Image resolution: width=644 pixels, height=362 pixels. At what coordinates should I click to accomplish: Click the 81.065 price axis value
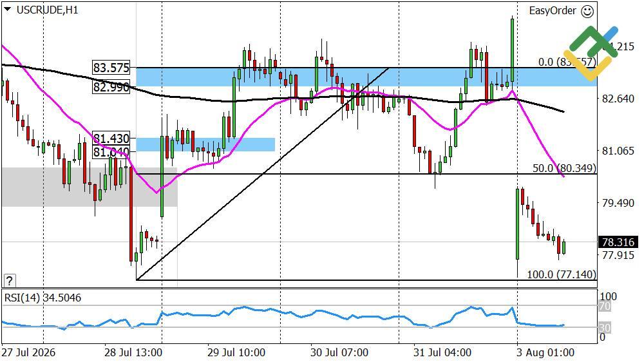(x=618, y=151)
